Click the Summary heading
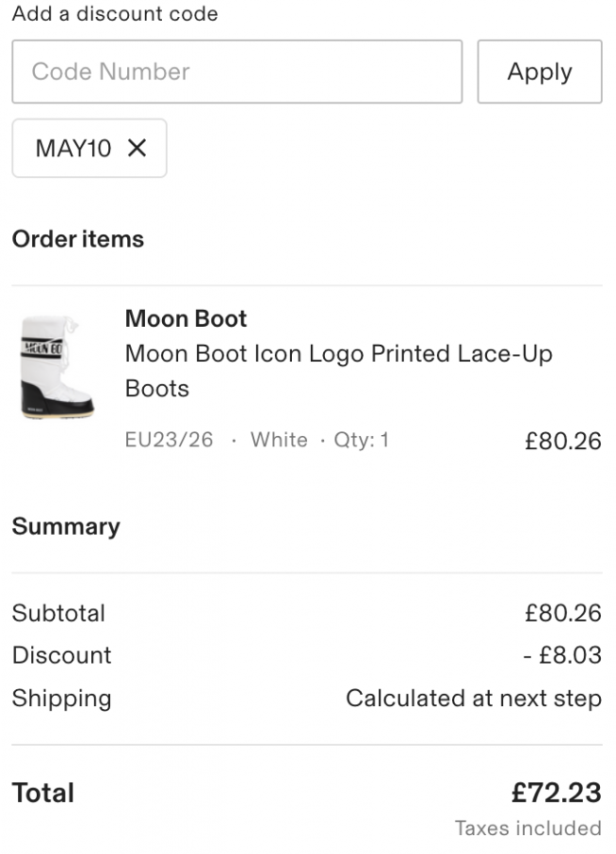The height and width of the screenshot is (854, 616). coord(65,526)
